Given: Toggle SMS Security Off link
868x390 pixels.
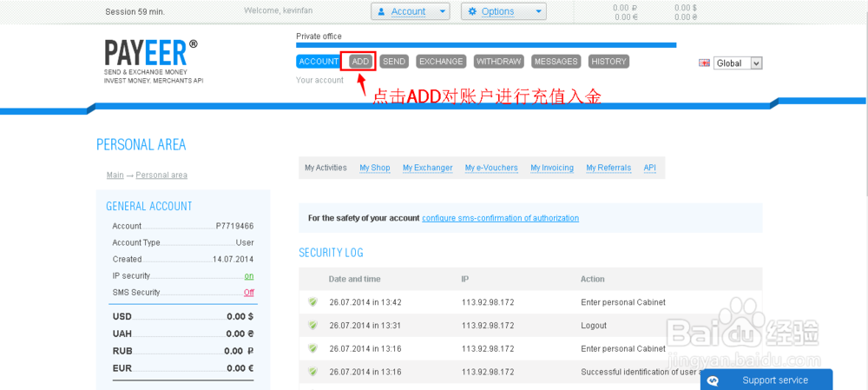Looking at the screenshot, I should tap(249, 293).
